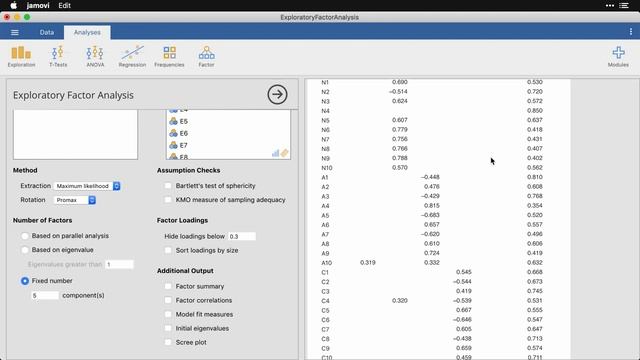Open the Extraction method dropdown
The width and height of the screenshot is (640, 360).
click(87, 186)
